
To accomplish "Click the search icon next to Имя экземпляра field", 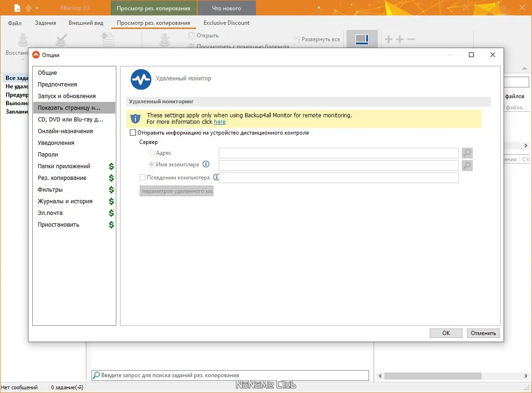I will click(467, 165).
